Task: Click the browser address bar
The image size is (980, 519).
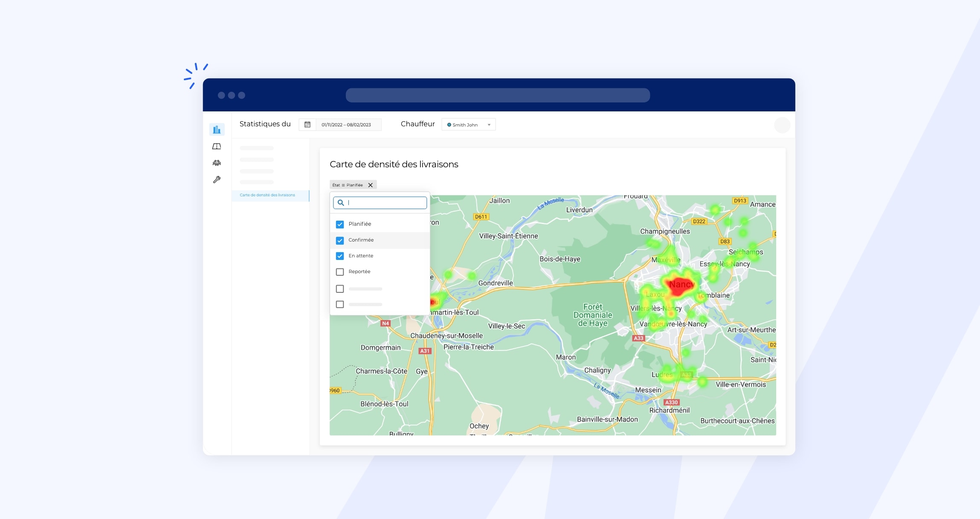Action: pyautogui.click(x=498, y=95)
